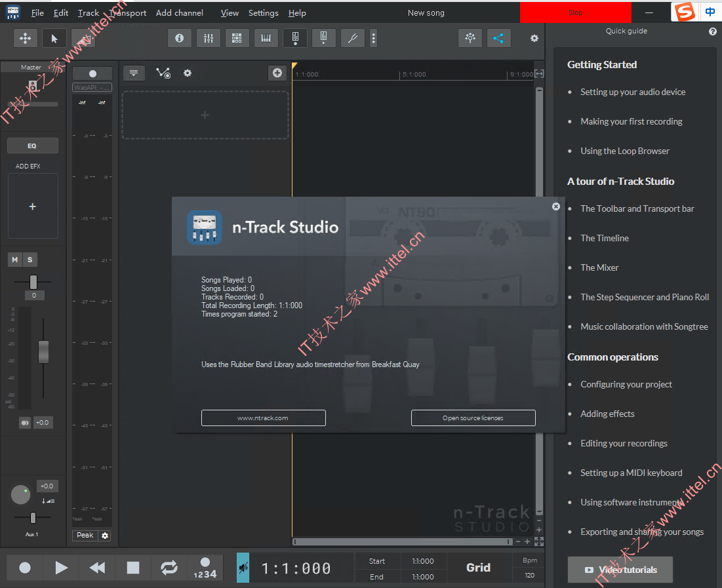Open meter settings gear beside Peak
722x588 pixels.
105,536
